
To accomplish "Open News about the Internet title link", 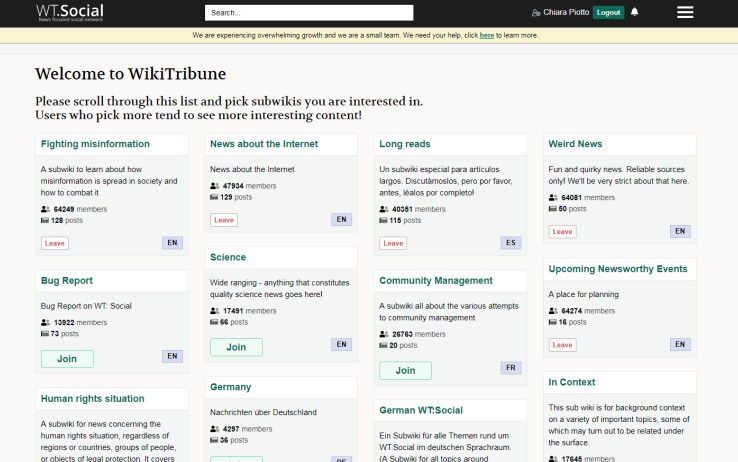I will (x=264, y=144).
